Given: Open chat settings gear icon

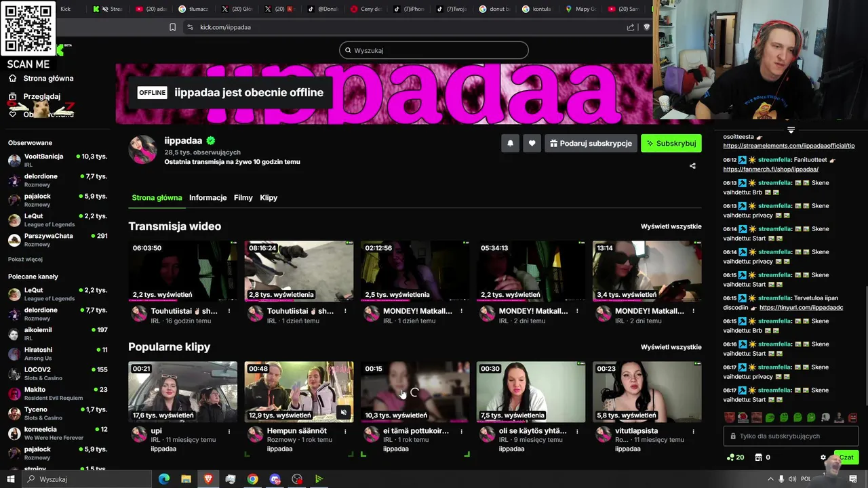Looking at the screenshot, I should (823, 457).
